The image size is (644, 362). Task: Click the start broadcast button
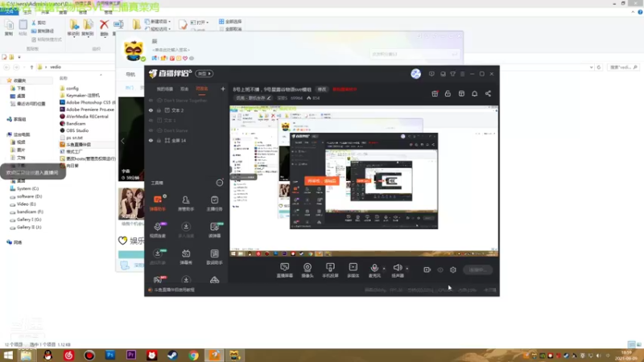point(478,269)
